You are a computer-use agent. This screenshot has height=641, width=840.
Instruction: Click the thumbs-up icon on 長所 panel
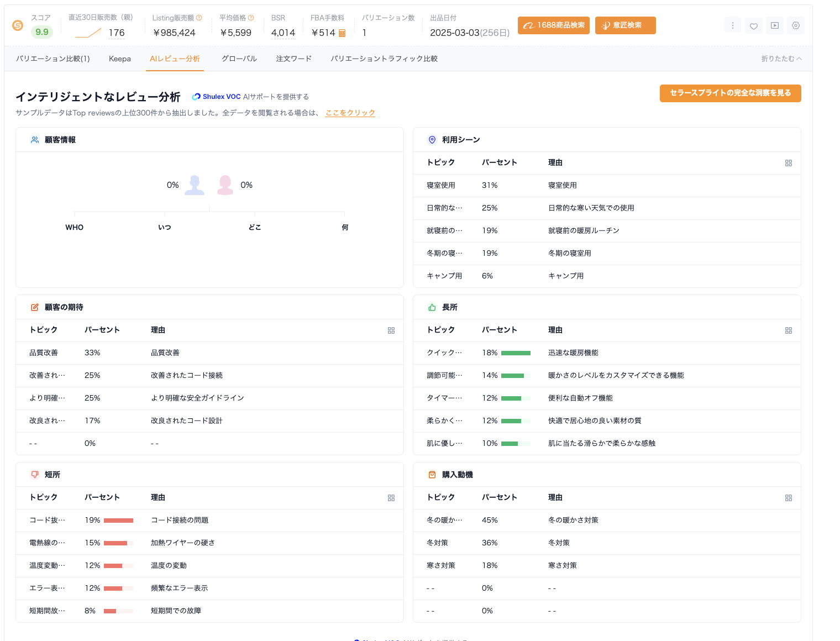pyautogui.click(x=432, y=307)
